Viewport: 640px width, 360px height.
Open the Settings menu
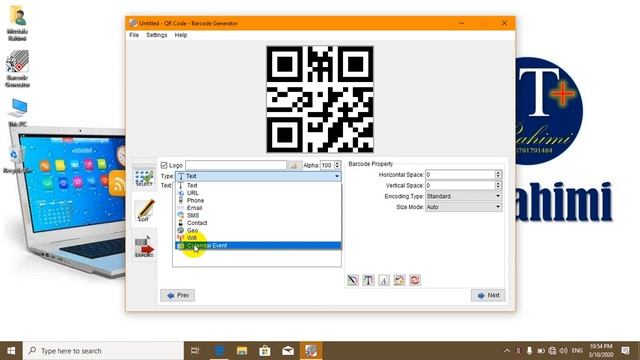[157, 35]
